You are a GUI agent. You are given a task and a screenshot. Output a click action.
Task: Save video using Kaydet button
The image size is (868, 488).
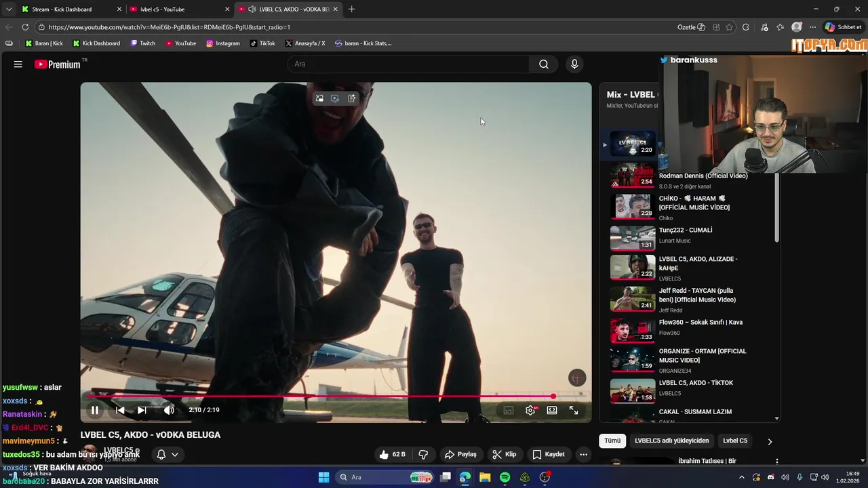(549, 454)
